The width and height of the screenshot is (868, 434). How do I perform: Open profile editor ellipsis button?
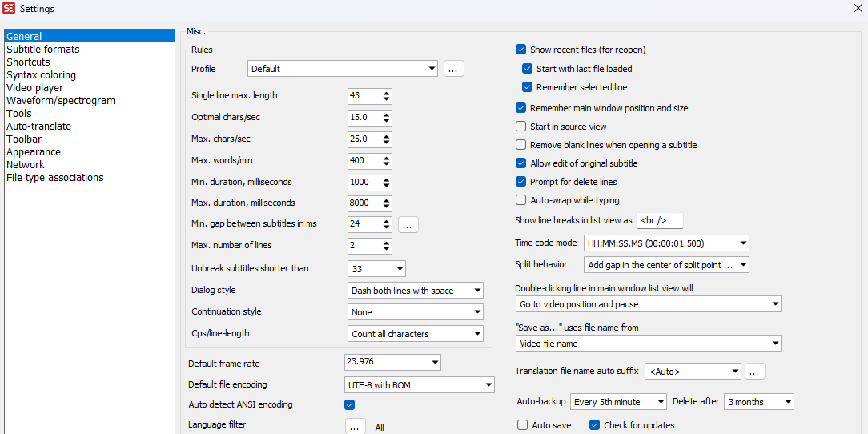tap(453, 69)
